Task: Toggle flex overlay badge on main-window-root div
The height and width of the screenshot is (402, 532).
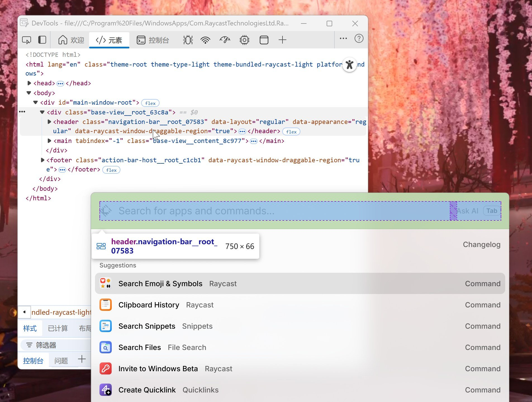Action: click(150, 103)
